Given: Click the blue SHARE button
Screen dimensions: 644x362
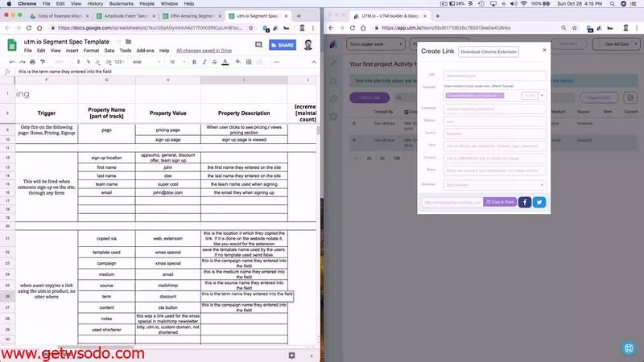Looking at the screenshot, I should pos(283,45).
